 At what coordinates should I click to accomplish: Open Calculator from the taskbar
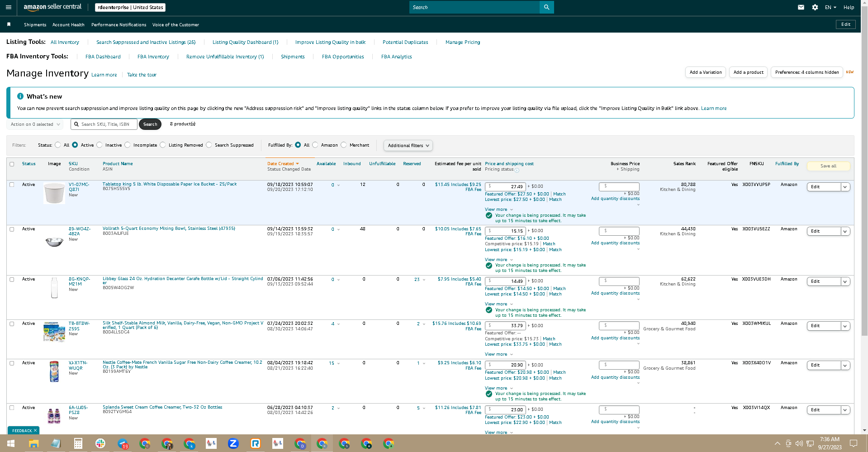coord(78,443)
